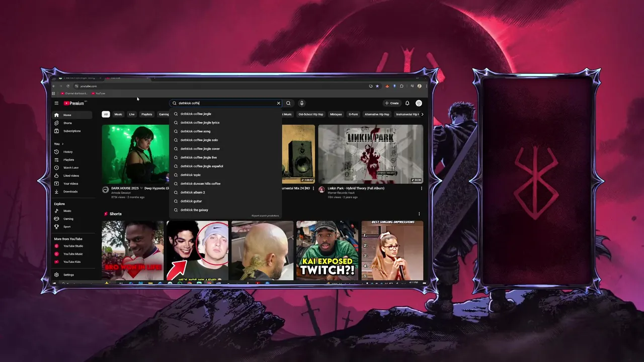Open Gaming under Explore in sidebar
The width and height of the screenshot is (644, 362).
(x=72, y=219)
